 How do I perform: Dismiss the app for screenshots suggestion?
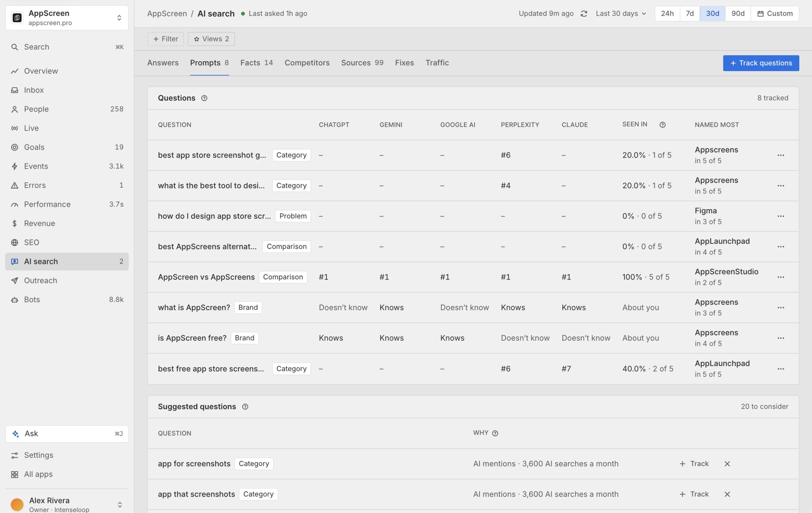click(727, 464)
